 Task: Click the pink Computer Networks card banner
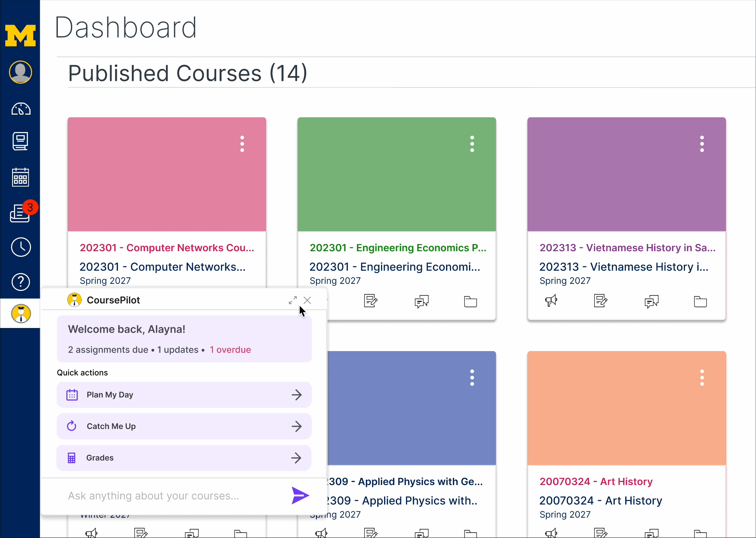(167, 174)
